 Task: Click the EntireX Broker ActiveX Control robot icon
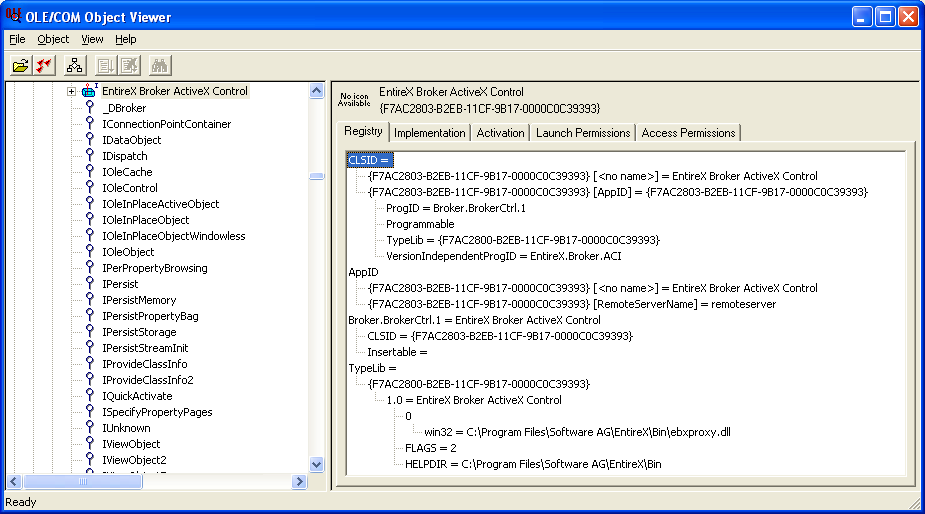89,91
